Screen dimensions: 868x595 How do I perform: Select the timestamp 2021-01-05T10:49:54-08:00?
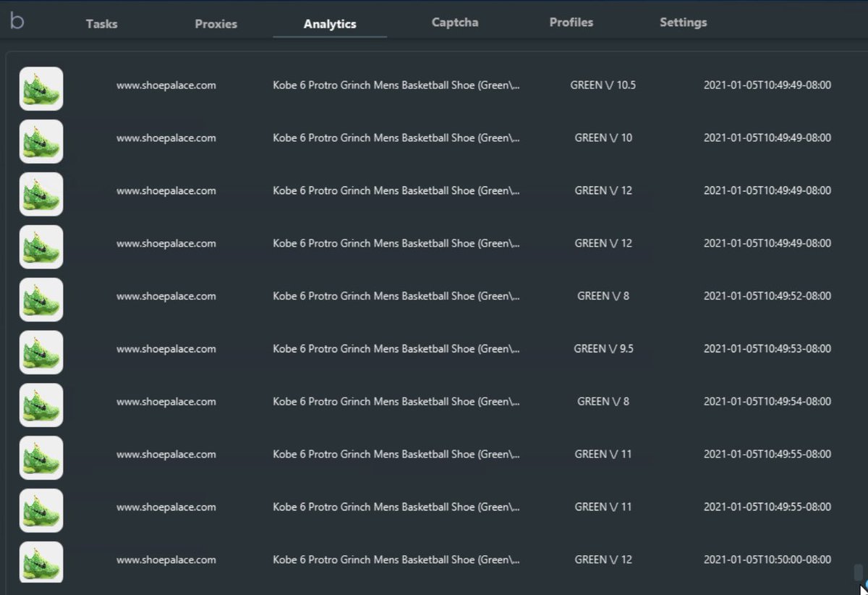(767, 402)
